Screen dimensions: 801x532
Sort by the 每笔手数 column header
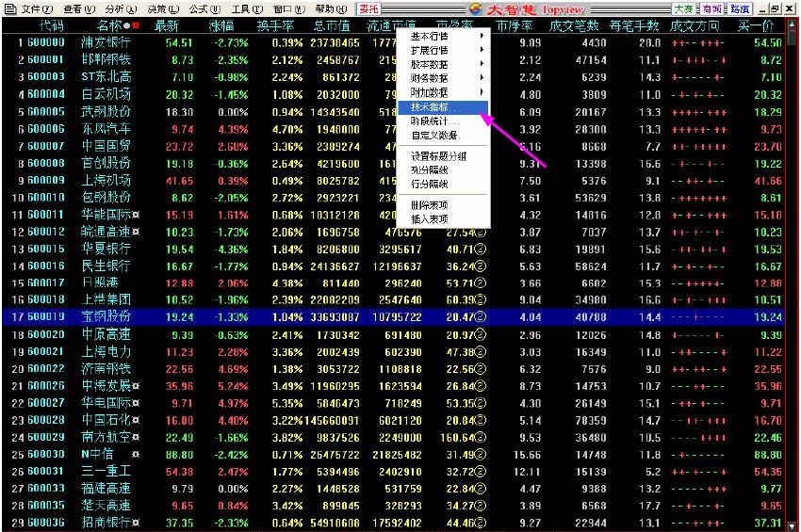pyautogui.click(x=634, y=25)
